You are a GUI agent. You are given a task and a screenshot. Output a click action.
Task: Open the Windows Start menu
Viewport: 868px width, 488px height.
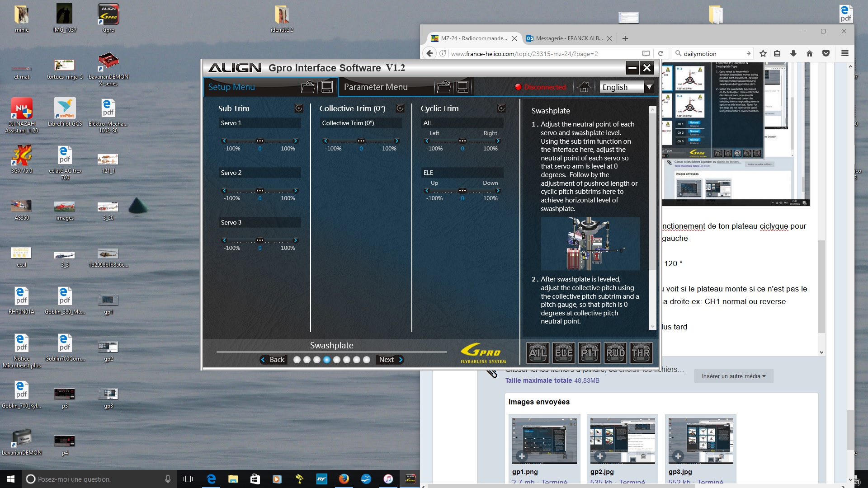click(x=11, y=479)
